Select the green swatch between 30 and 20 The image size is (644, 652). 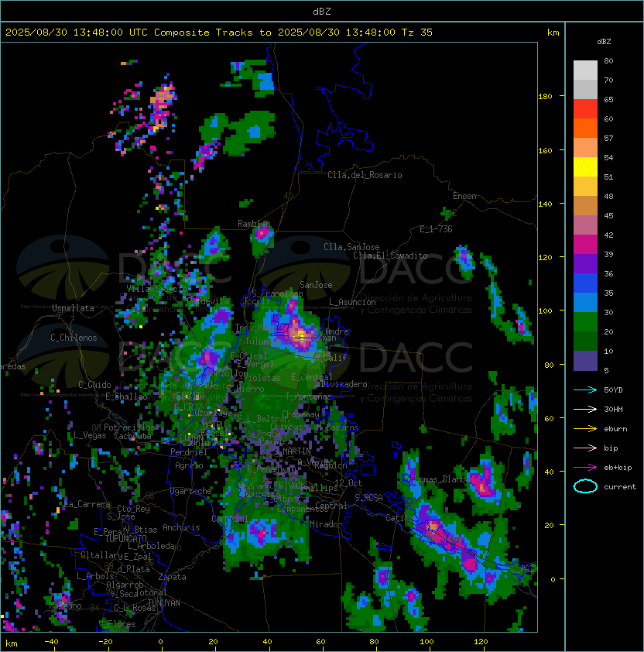585,321
